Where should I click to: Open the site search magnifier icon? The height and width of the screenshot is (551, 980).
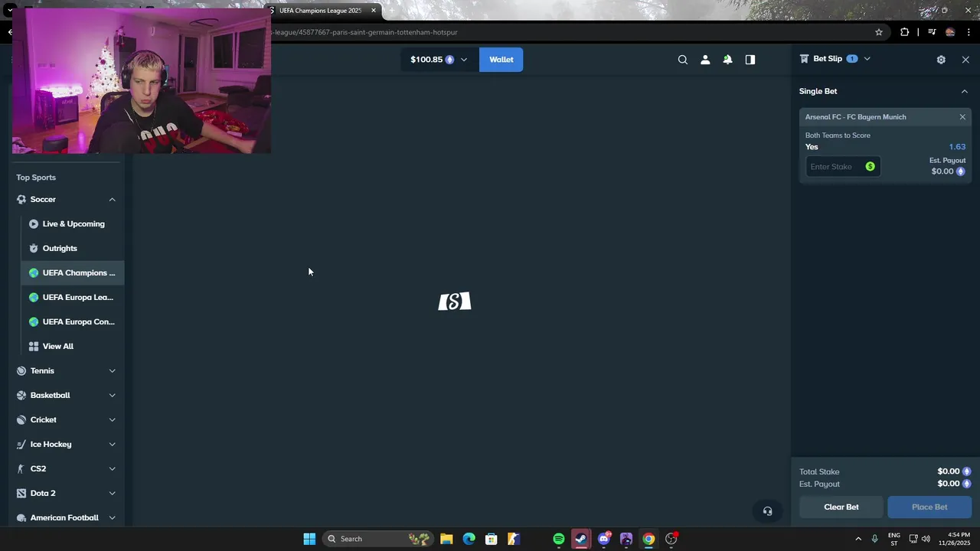[x=683, y=60]
